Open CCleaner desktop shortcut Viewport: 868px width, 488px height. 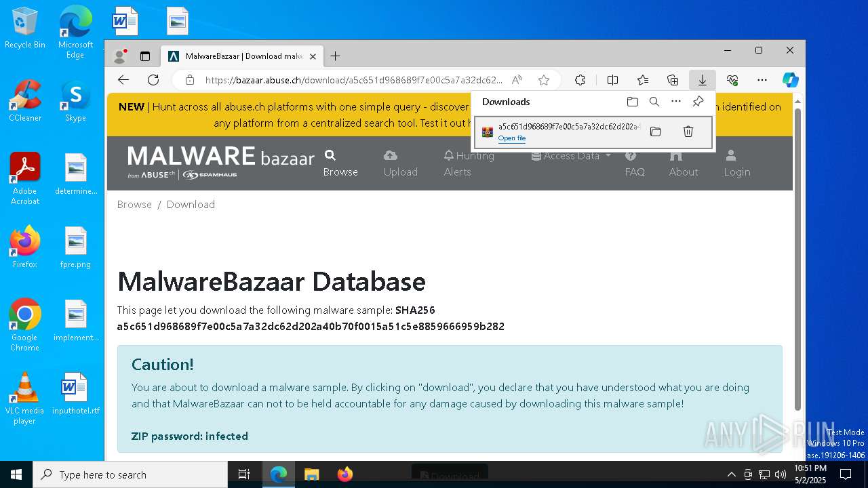(25, 102)
